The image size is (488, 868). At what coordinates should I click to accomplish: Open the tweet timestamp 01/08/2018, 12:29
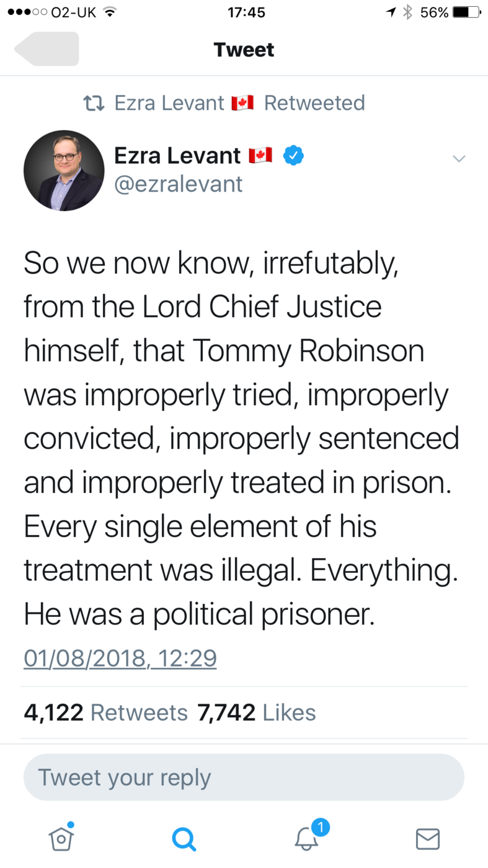coord(120,658)
